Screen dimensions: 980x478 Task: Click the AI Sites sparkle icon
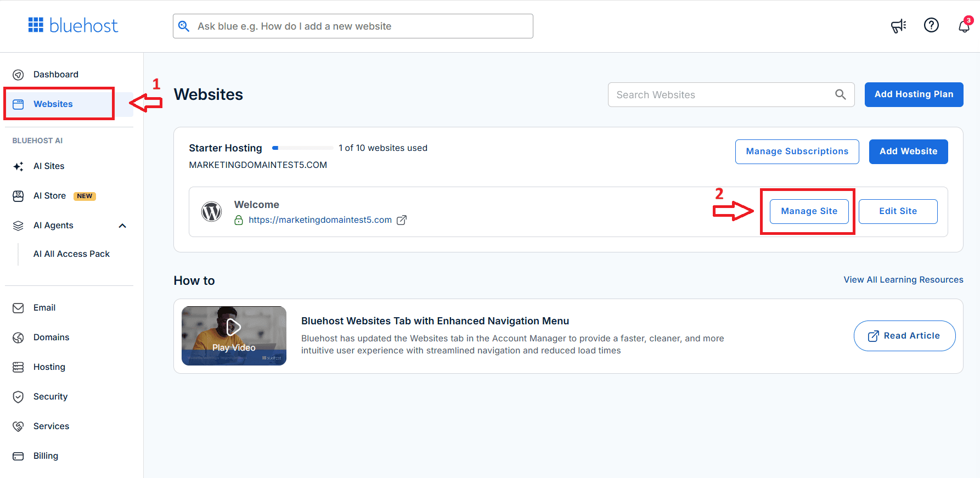pyautogui.click(x=18, y=166)
